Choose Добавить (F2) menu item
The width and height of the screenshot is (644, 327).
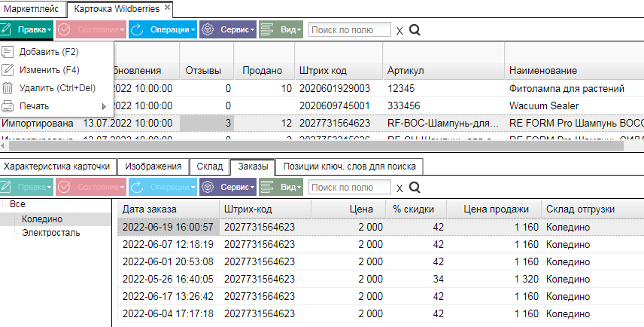(56, 52)
